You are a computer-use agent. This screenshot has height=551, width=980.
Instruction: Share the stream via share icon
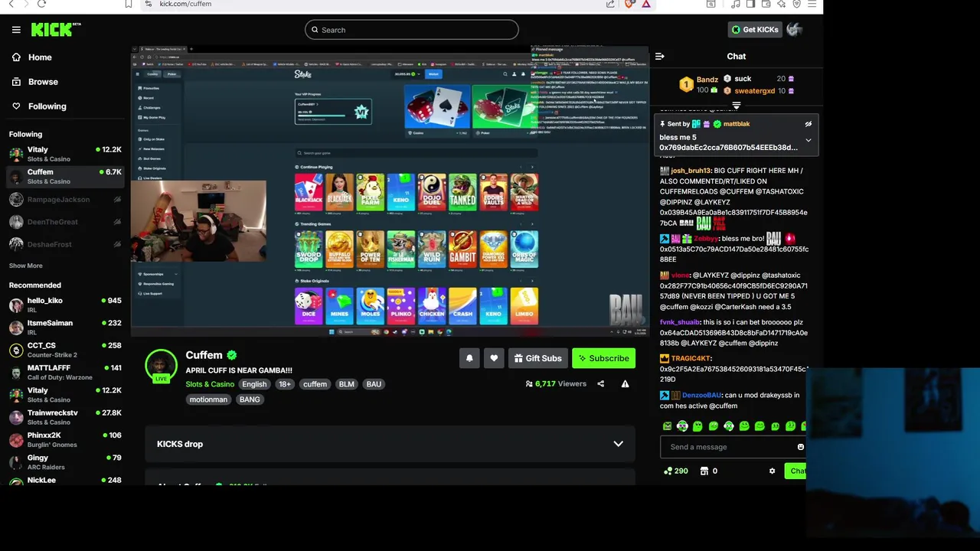(x=601, y=383)
